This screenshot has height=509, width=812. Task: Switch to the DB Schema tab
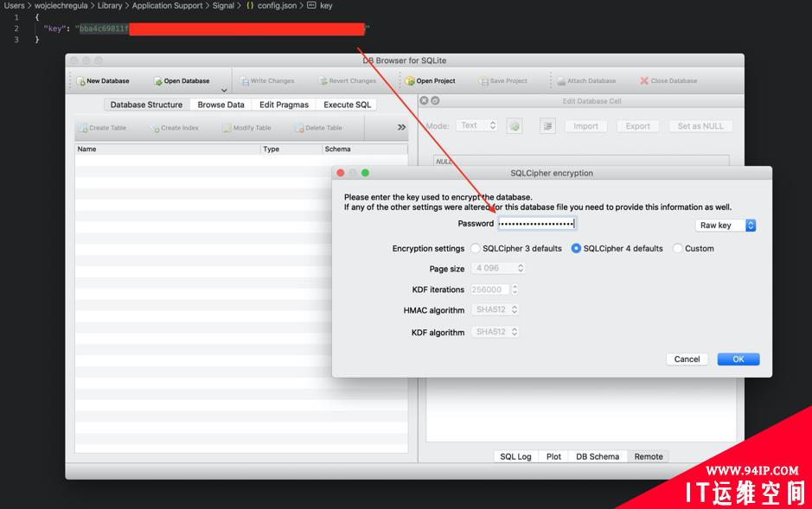598,457
